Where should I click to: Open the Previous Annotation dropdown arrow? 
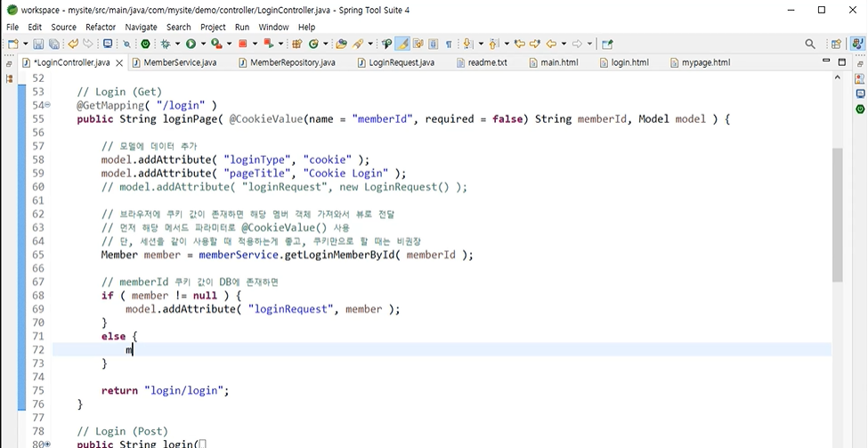[507, 44]
